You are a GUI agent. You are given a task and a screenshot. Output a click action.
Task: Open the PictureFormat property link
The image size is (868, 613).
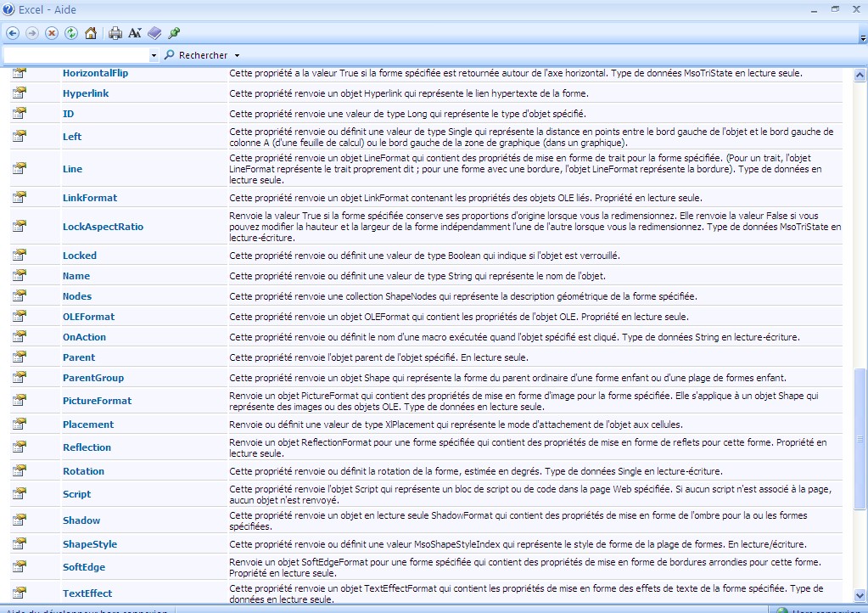(97, 401)
